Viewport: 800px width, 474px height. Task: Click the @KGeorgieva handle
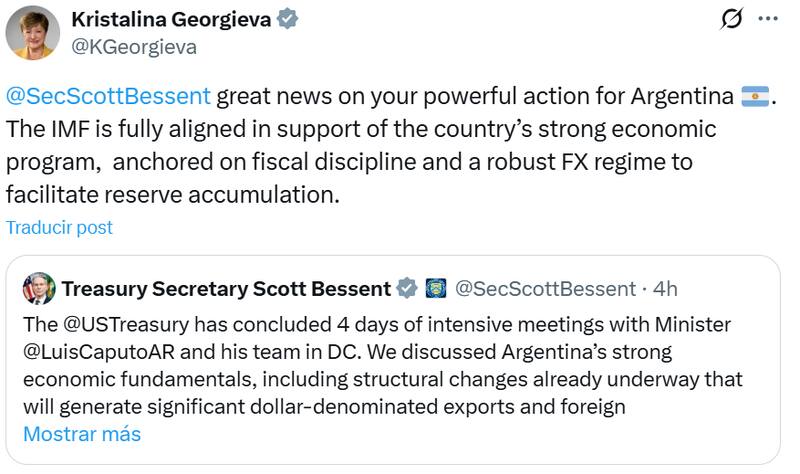tap(134, 46)
